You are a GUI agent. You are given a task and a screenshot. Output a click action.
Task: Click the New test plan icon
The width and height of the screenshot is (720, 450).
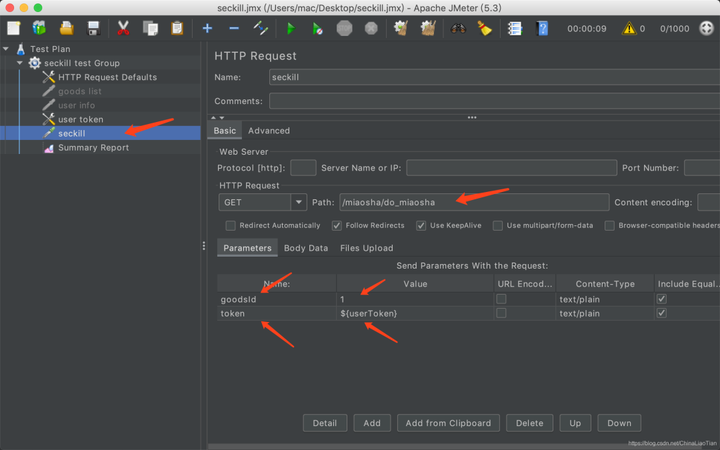click(14, 28)
